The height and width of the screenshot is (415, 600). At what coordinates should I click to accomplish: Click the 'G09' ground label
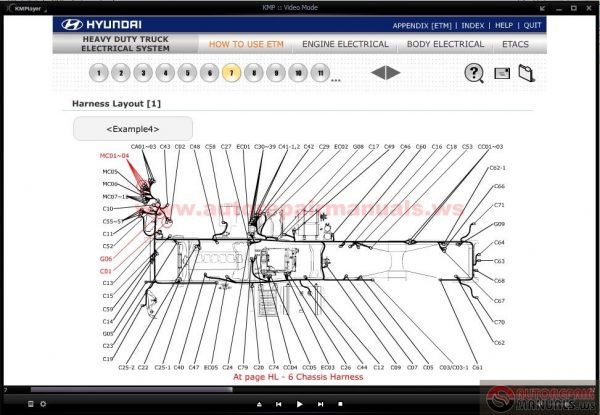coord(499,224)
